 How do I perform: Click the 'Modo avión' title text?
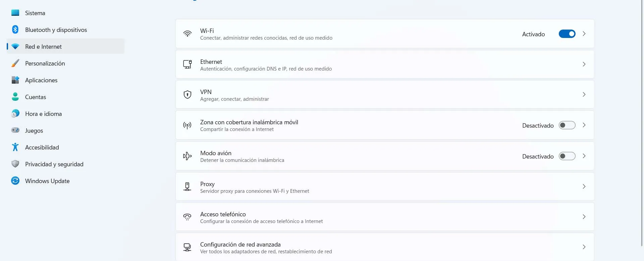click(x=216, y=153)
